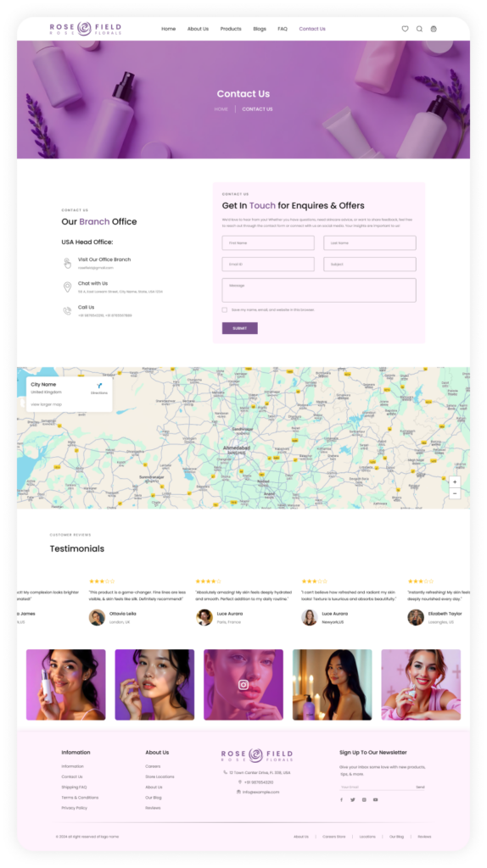Open the Facebook icon in footer
The width and height of the screenshot is (487, 868).
click(x=341, y=800)
